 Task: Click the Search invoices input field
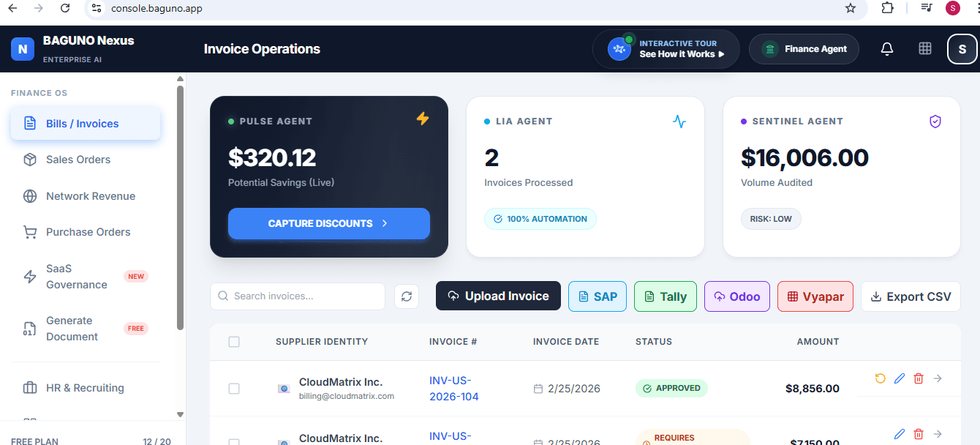304,296
